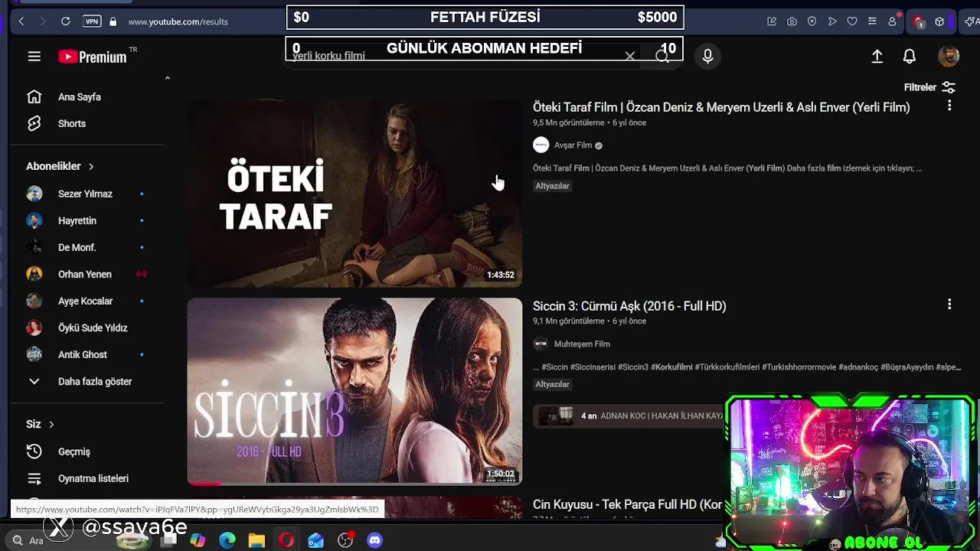Visit Avşar Film channel
The height and width of the screenshot is (551, 980).
tap(573, 145)
